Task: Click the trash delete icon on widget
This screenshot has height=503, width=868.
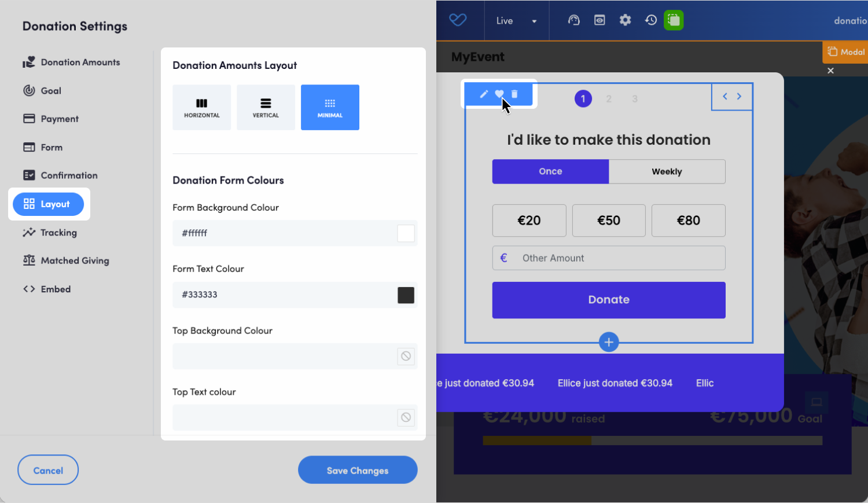Action: (x=514, y=94)
